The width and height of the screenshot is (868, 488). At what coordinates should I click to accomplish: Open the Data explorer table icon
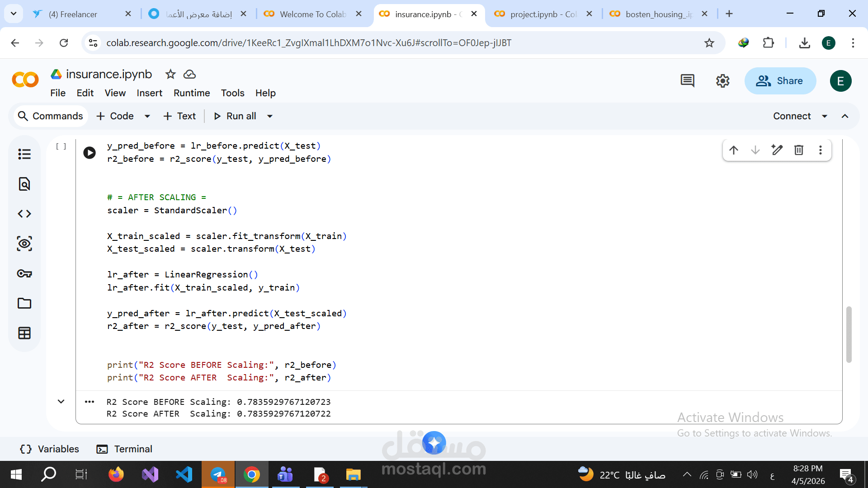coord(24,333)
